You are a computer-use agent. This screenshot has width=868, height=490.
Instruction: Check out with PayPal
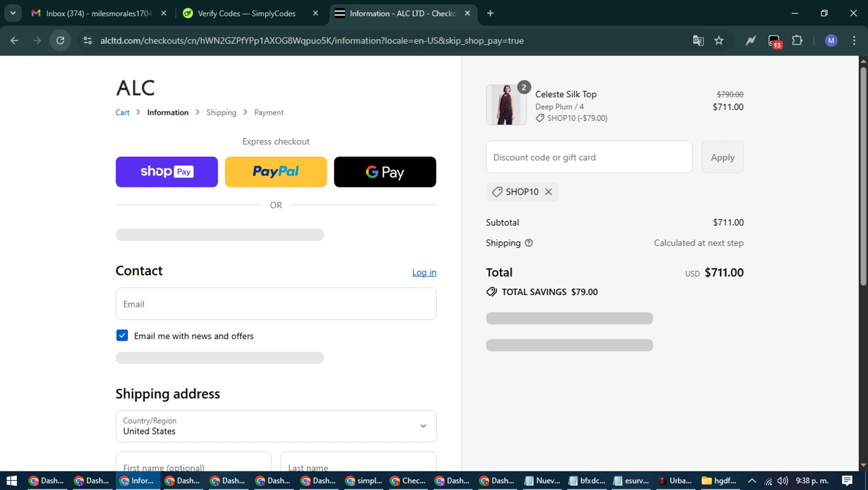point(276,172)
